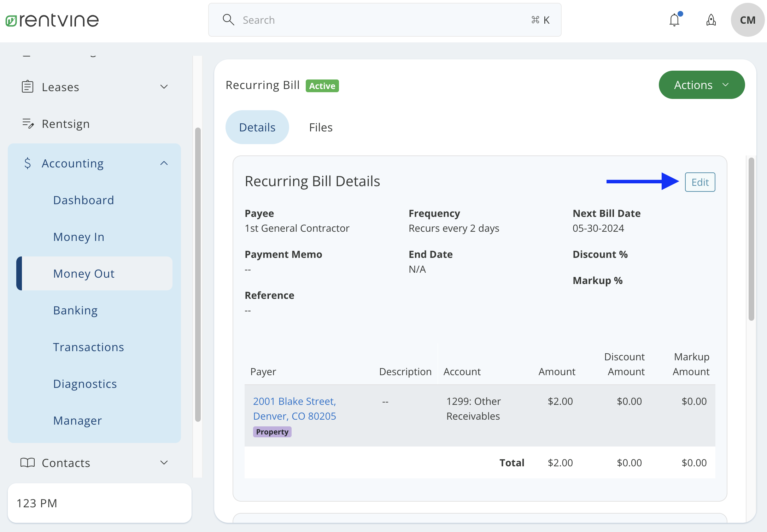This screenshot has width=767, height=532.
Task: Open the Actions dropdown
Action: click(x=702, y=85)
